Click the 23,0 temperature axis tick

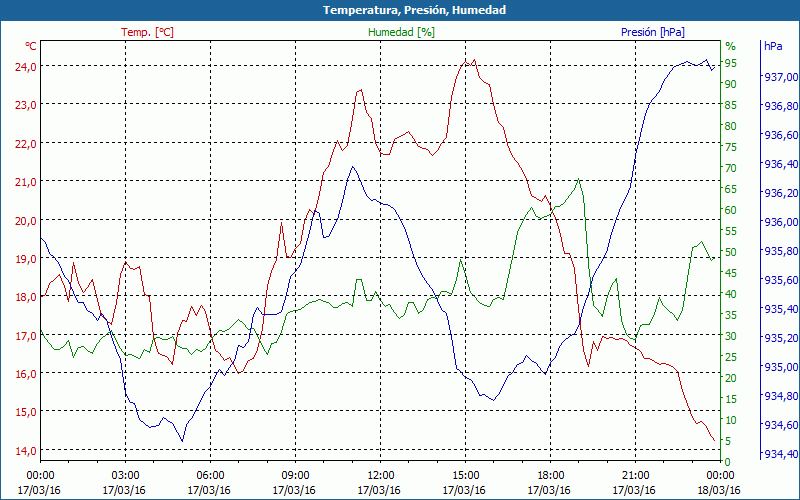27,105
